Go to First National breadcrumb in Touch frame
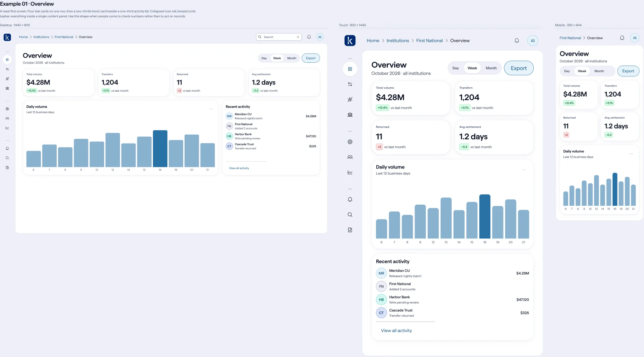644x357 pixels. coord(429,41)
